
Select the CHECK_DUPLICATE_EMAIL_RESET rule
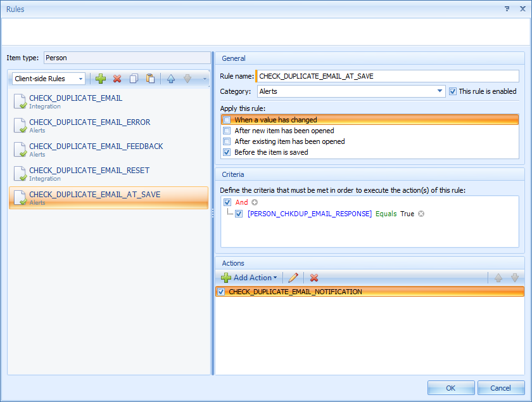(x=89, y=171)
